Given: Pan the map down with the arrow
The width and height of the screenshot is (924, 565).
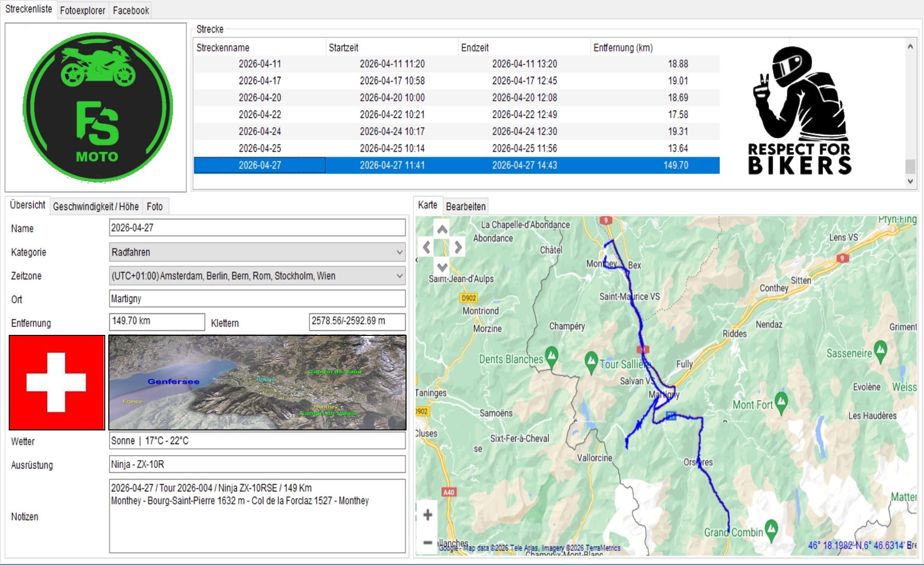Looking at the screenshot, I should click(442, 266).
